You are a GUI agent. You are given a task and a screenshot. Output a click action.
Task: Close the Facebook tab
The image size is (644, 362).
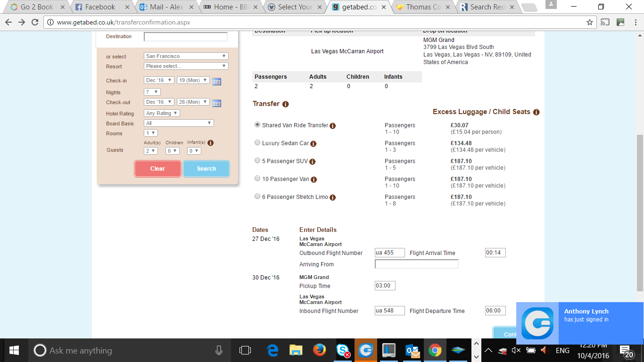(x=127, y=7)
